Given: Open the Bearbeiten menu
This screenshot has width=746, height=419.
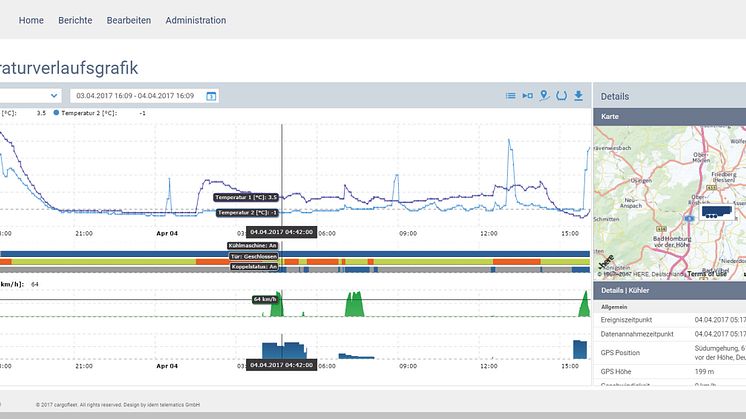Looking at the screenshot, I should (128, 20).
